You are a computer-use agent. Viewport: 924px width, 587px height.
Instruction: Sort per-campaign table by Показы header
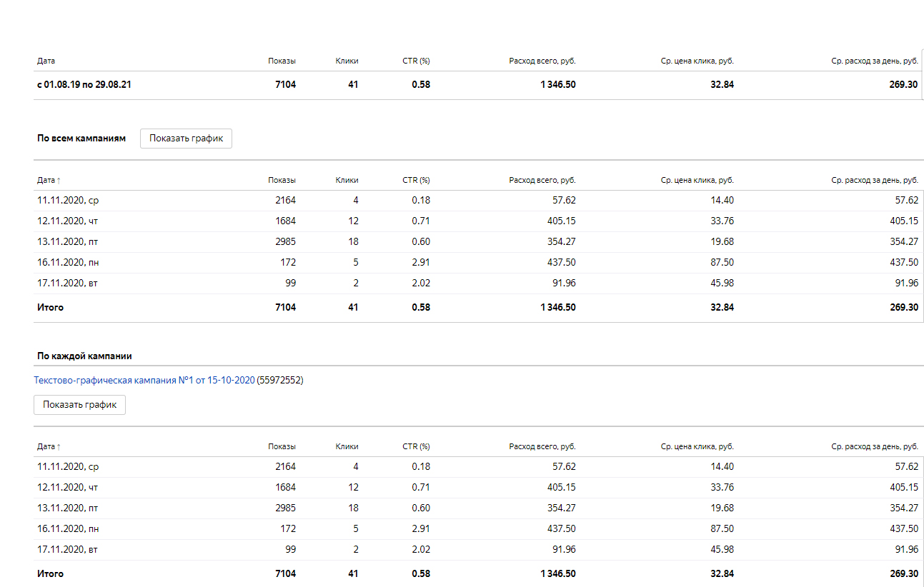point(282,447)
